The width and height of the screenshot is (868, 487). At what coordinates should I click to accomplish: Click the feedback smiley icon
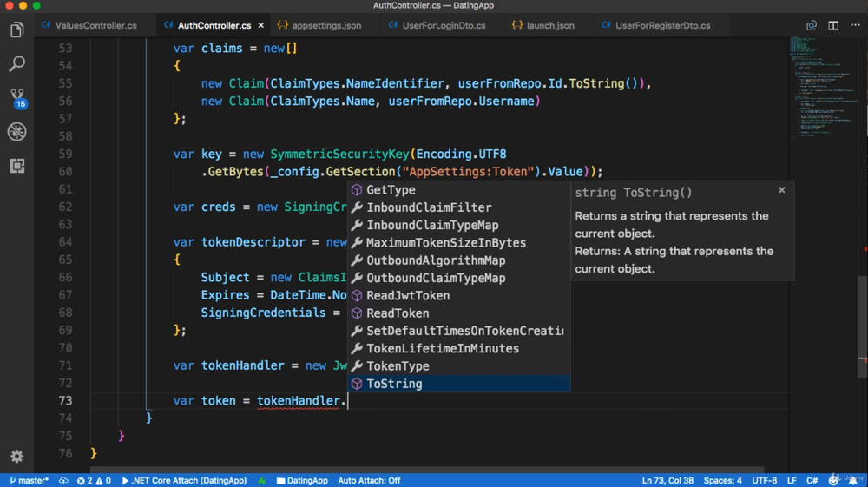click(833, 480)
